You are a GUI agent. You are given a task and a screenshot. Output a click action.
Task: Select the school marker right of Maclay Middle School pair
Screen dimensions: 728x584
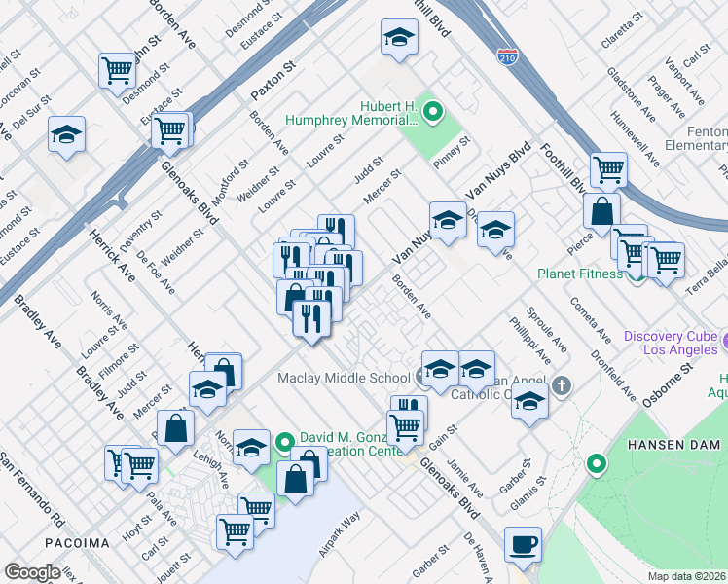(476, 370)
